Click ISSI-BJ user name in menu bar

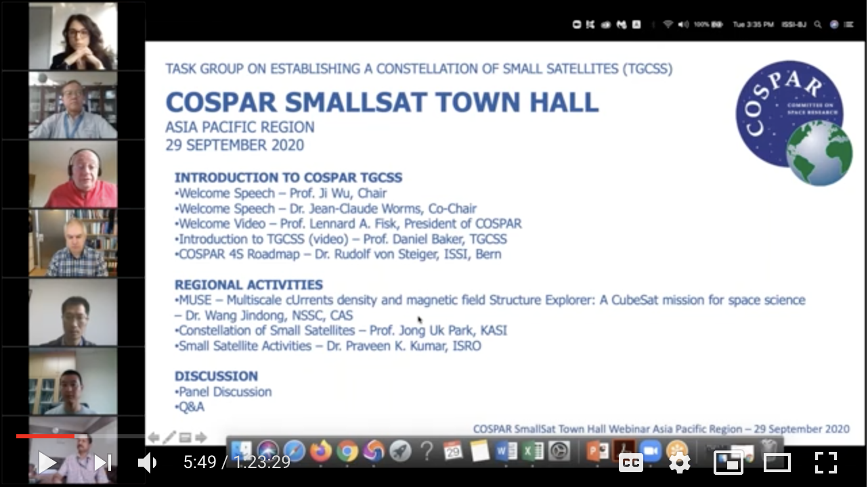[794, 24]
